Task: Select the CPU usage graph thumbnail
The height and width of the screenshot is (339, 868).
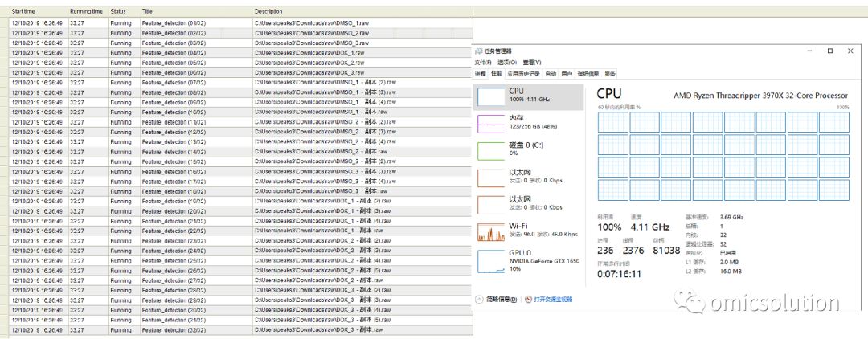Action: [491, 96]
